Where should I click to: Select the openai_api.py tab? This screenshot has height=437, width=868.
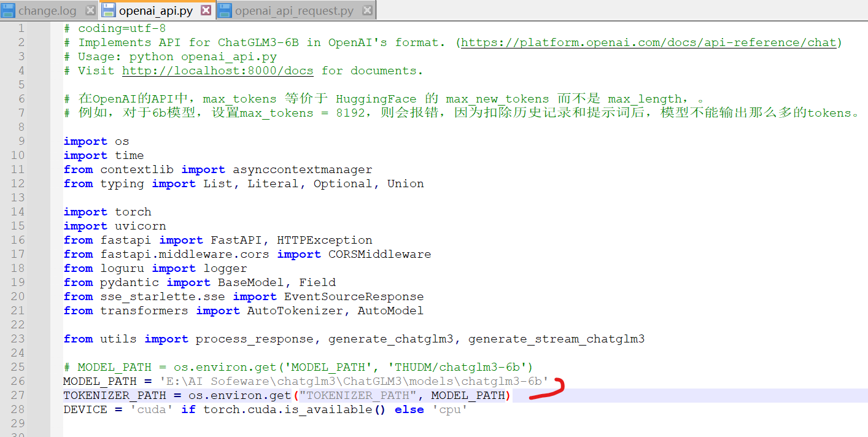click(156, 11)
